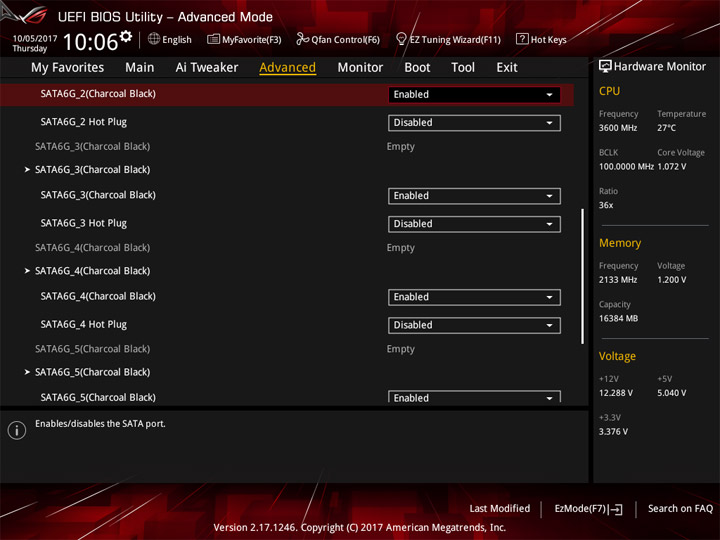Click the CPU frequency value 3600 MHz
Image resolution: width=720 pixels, height=540 pixels.
pos(618,128)
